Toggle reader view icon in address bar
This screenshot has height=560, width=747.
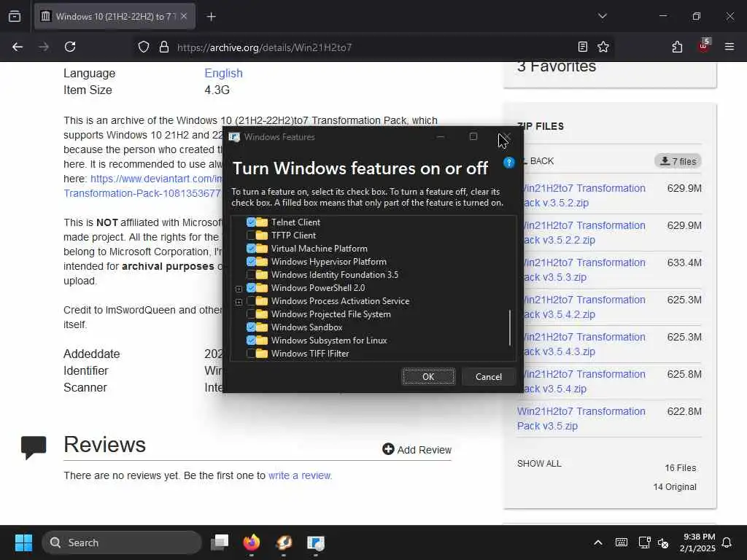(x=583, y=47)
